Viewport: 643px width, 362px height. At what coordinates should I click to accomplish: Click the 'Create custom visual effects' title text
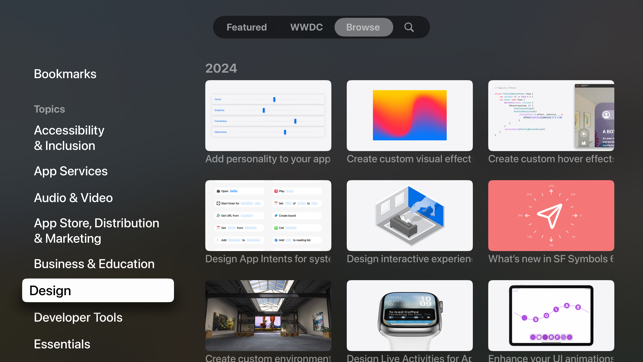click(409, 159)
